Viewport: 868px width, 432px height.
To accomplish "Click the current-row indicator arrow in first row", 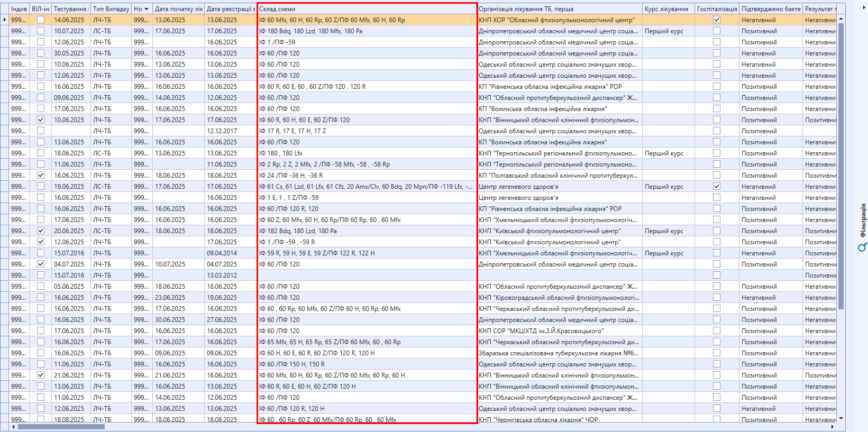I will click(x=5, y=20).
